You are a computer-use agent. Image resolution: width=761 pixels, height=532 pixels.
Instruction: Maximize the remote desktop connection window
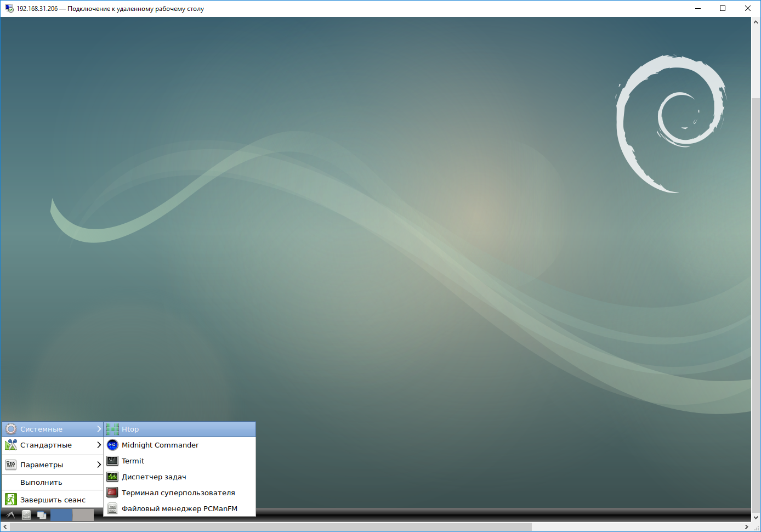pos(723,8)
